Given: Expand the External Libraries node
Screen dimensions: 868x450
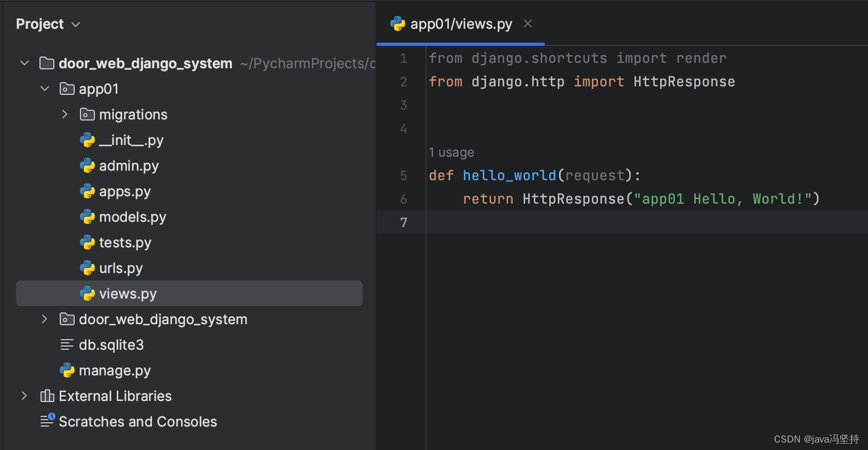Looking at the screenshot, I should (x=25, y=396).
